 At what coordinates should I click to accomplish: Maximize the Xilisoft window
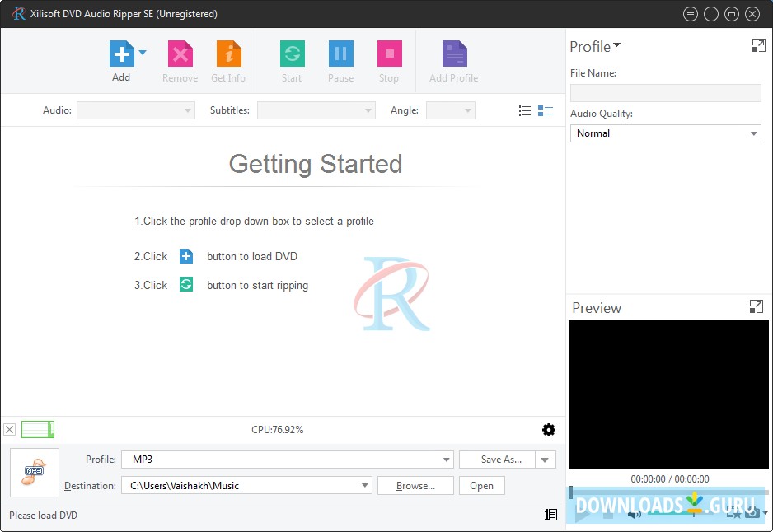coord(732,14)
